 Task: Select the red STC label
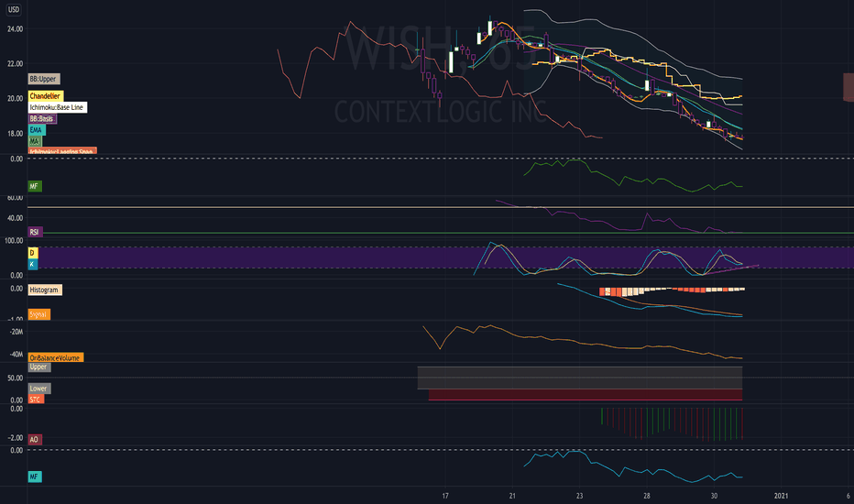click(x=36, y=400)
